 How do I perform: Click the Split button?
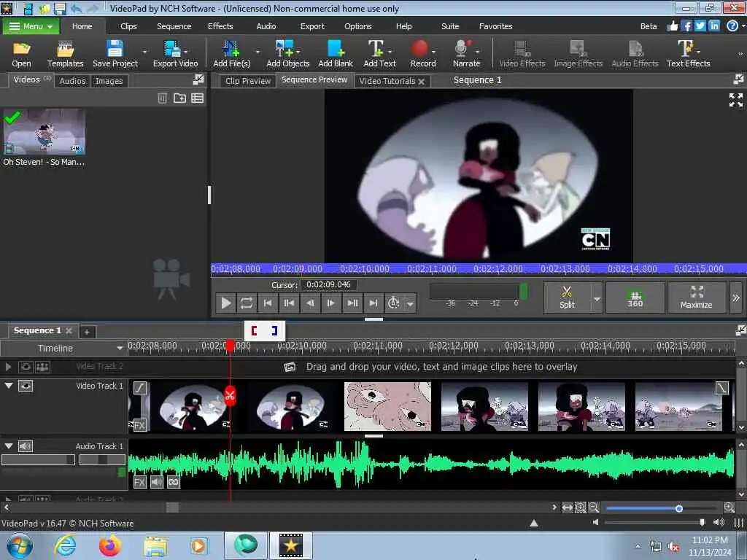point(567,298)
